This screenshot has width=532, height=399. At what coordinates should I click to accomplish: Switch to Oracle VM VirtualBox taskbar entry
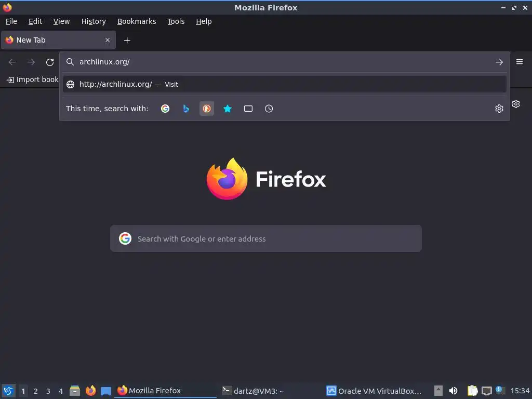point(374,391)
